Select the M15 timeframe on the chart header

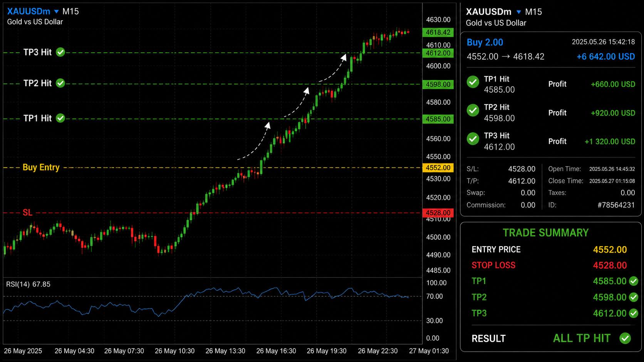pos(70,12)
